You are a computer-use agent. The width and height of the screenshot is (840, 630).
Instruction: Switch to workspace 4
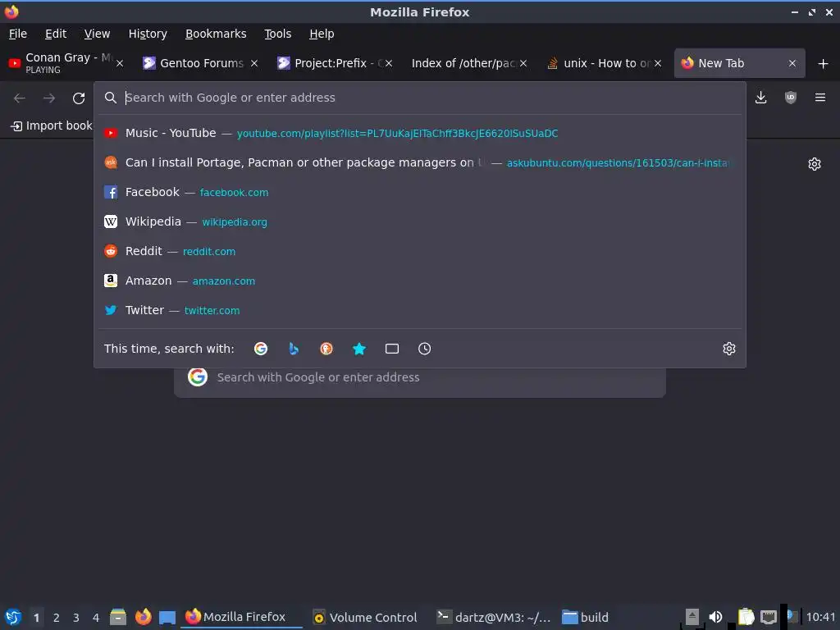[96, 618]
